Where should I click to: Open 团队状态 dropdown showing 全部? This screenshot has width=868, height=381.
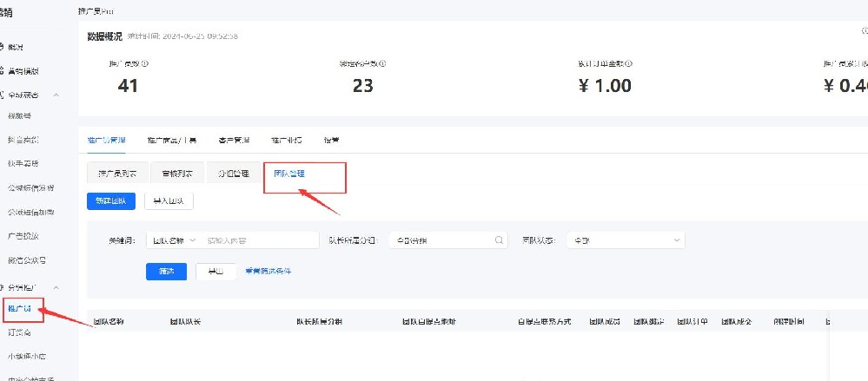626,240
